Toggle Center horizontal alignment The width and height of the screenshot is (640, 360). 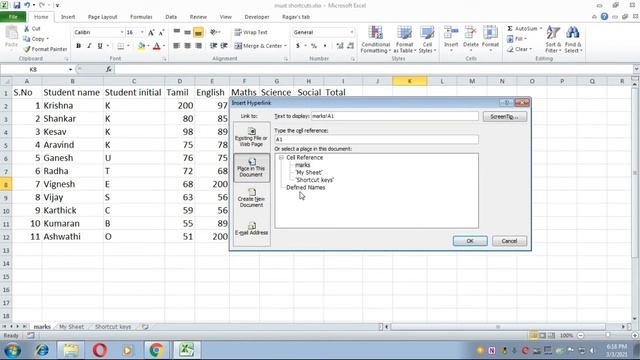point(187,46)
